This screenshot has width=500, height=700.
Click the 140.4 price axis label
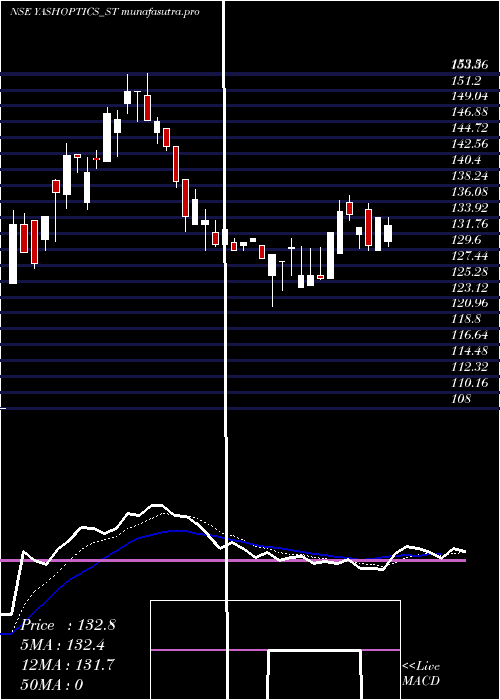click(467, 160)
